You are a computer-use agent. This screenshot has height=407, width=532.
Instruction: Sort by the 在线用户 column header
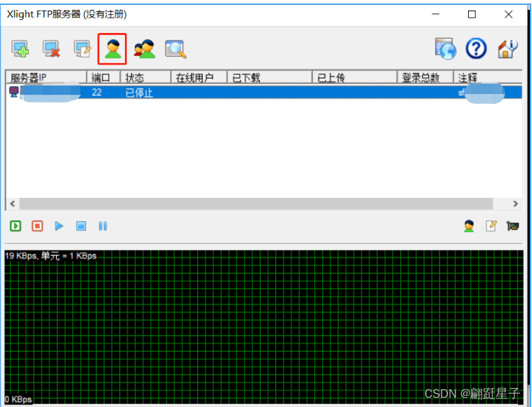199,78
